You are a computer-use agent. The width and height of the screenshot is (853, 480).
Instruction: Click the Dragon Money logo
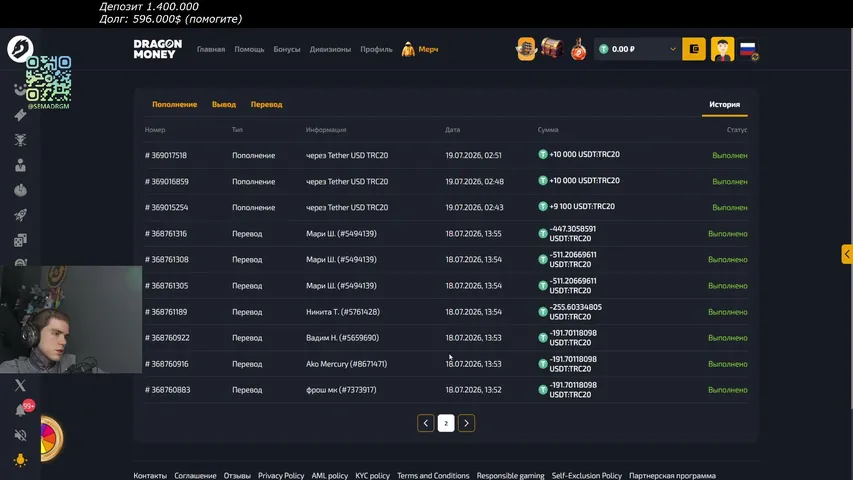tap(158, 49)
